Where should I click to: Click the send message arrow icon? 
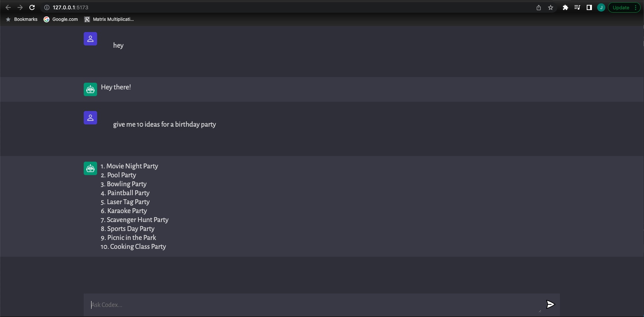(550, 304)
